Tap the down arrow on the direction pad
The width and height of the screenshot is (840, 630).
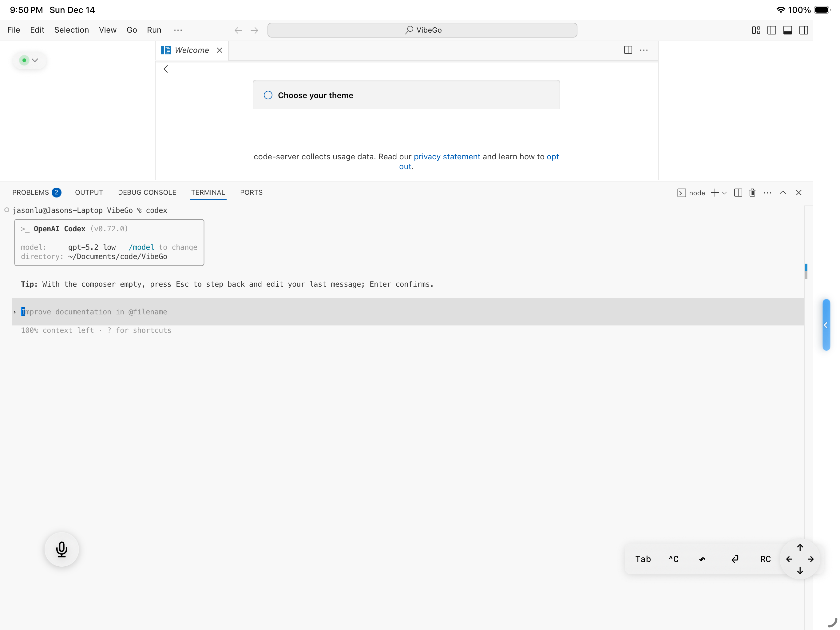coord(800,571)
